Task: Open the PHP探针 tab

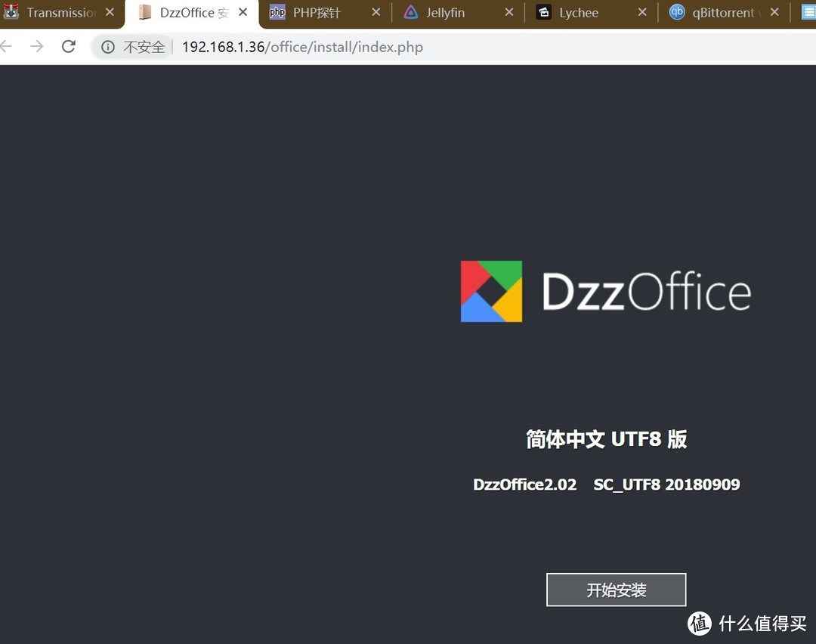Action: (317, 13)
